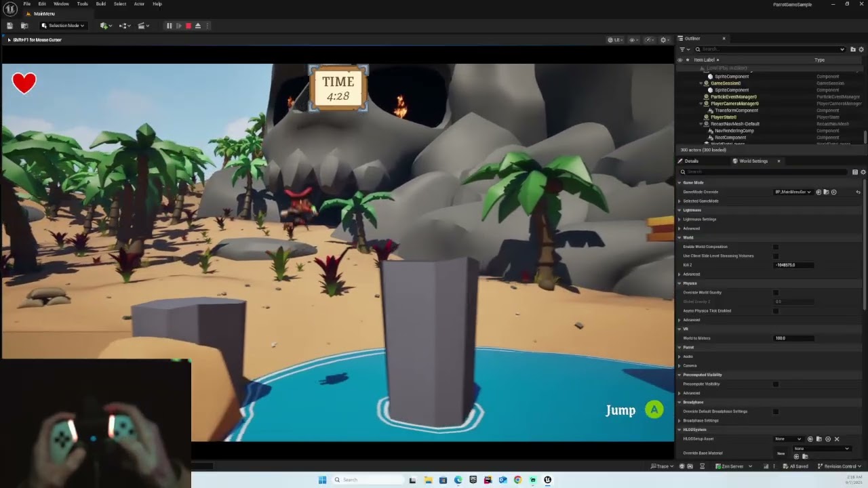Expand the Lightmass Settings section
Screen dimensions: 868x488
pyautogui.click(x=680, y=220)
